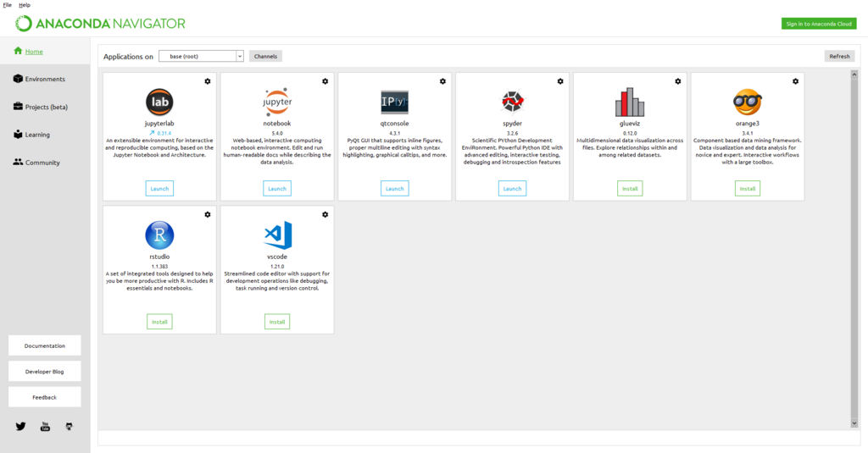
Task: Open the spyder gear settings
Action: point(560,81)
